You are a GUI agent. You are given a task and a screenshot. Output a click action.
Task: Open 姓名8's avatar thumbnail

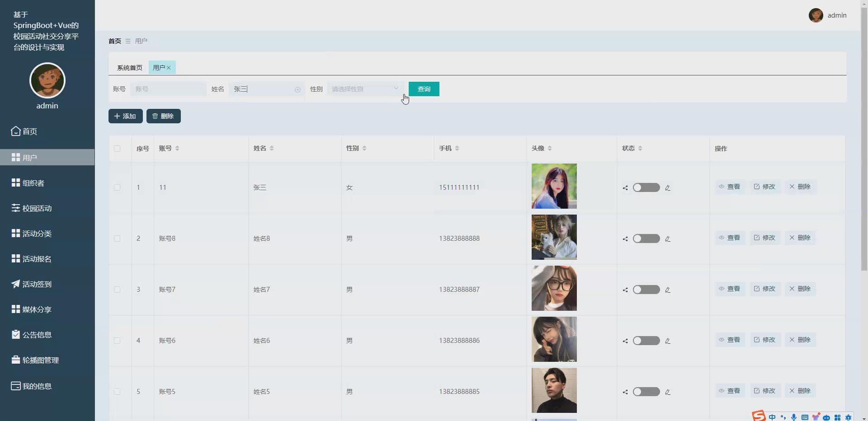click(554, 237)
